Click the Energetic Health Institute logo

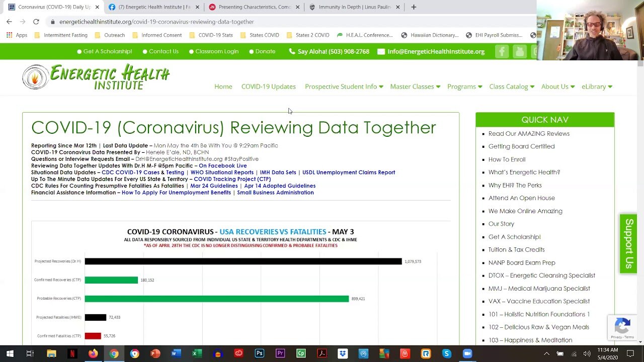96,77
